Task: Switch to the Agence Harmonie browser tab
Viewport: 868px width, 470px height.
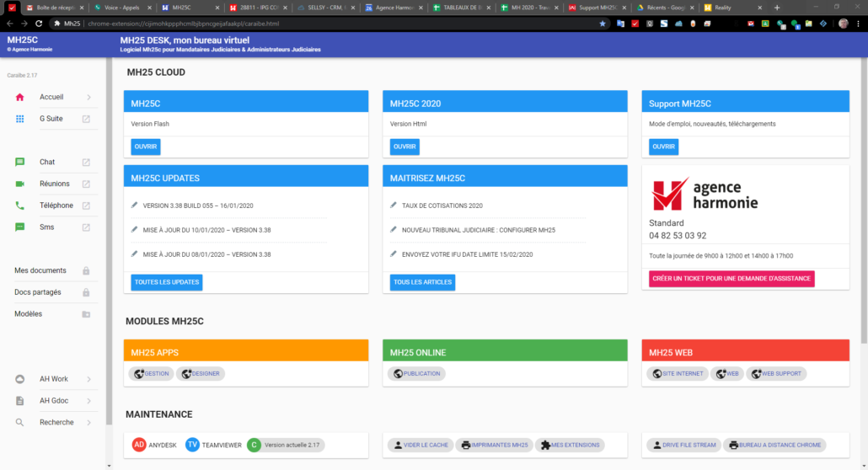Action: point(392,8)
